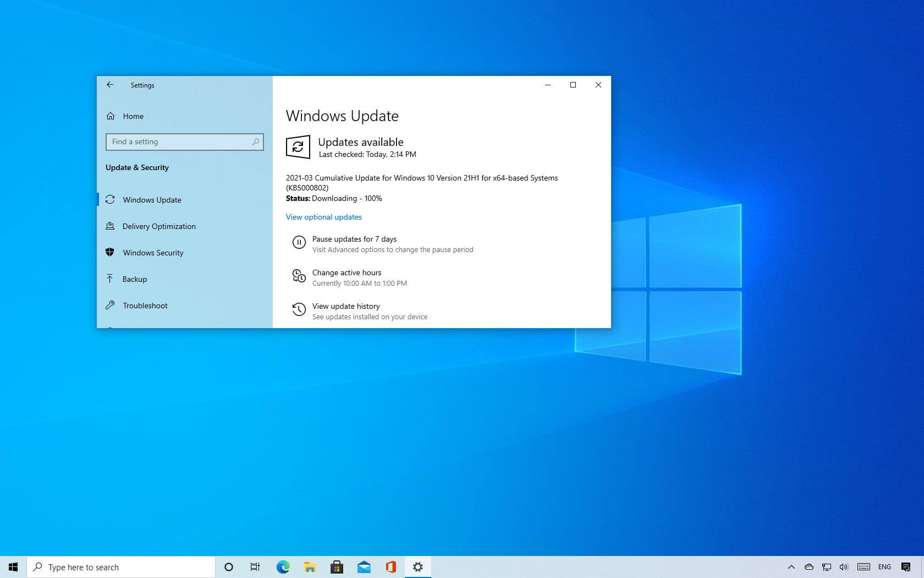Click the KB5000802 cumulative update text
Image resolution: width=924 pixels, height=578 pixels.
point(422,183)
